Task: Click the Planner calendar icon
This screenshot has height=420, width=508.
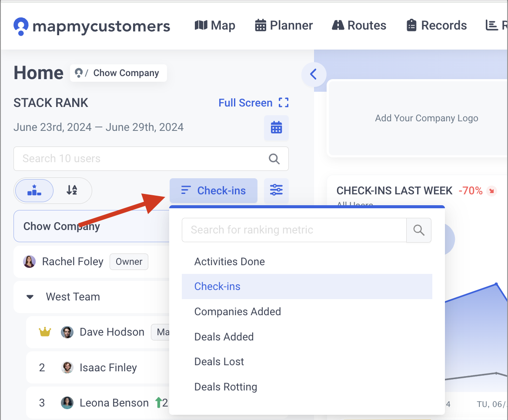Action: (261, 25)
